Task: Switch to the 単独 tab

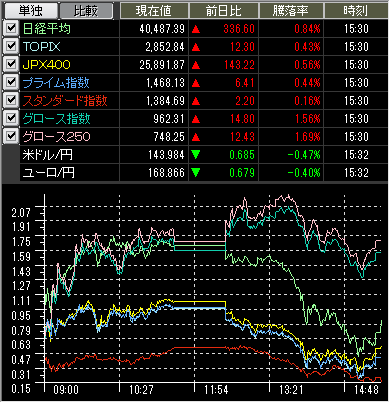Action: point(30,11)
